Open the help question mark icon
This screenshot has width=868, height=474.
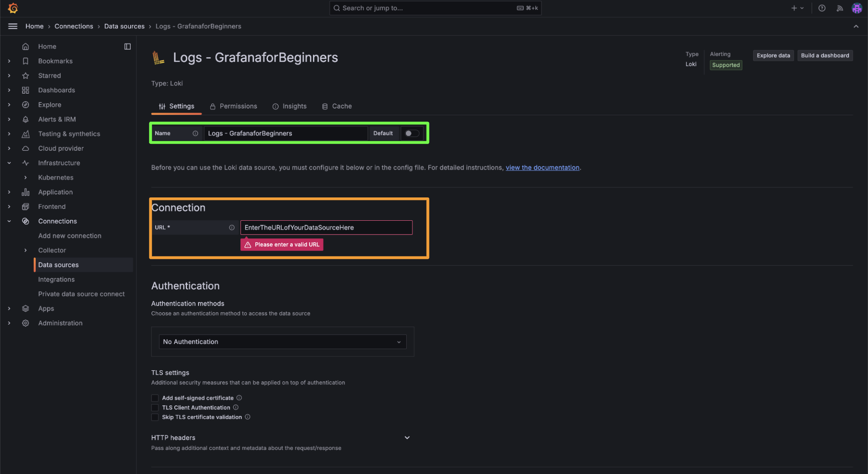coord(821,8)
